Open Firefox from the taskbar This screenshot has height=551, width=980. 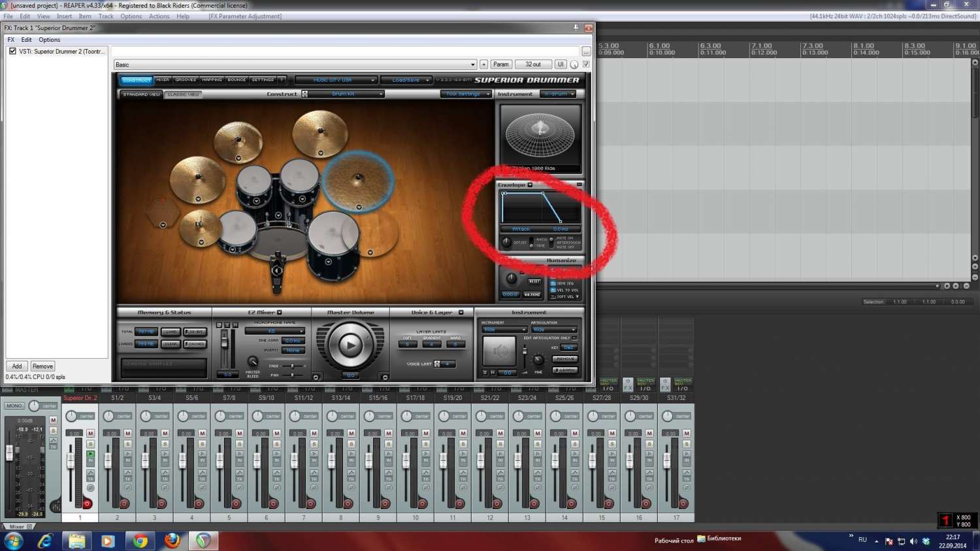click(172, 541)
